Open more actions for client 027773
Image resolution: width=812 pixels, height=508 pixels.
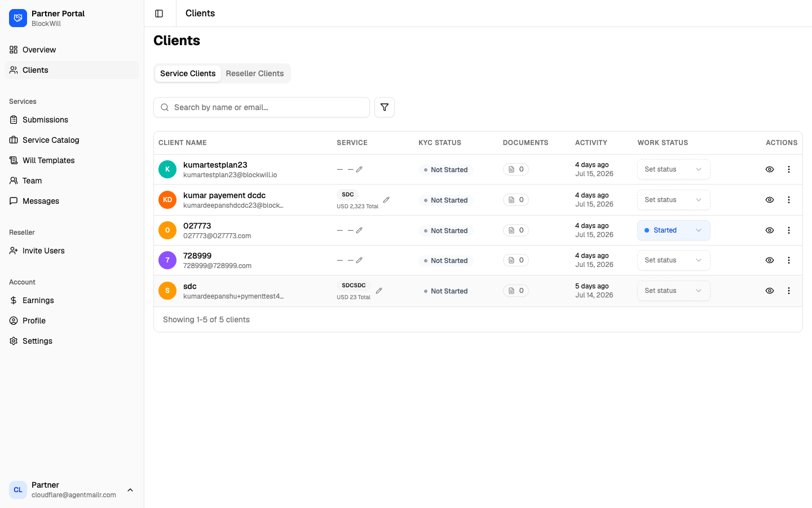(x=789, y=230)
